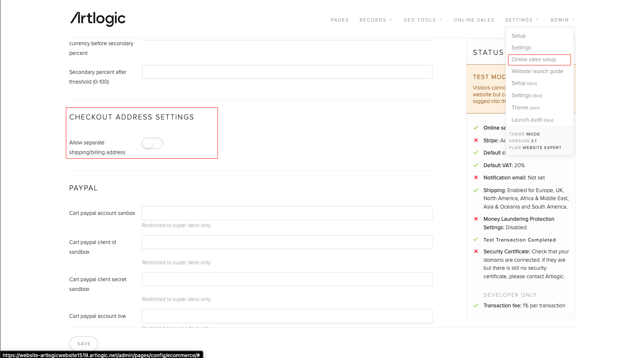
Task: Open the SEO Tools dropdown
Action: (422, 20)
